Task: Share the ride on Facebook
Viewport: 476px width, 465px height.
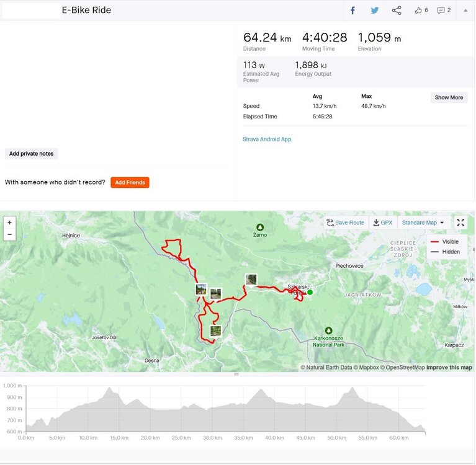Action: 353,11
